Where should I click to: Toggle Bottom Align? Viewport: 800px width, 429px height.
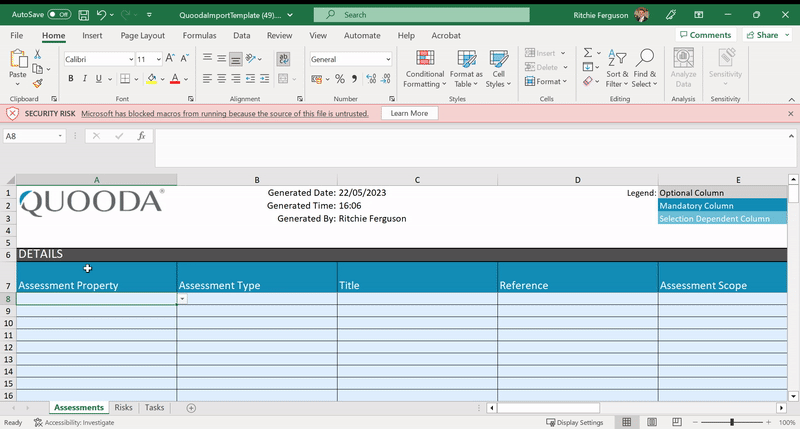(236, 59)
